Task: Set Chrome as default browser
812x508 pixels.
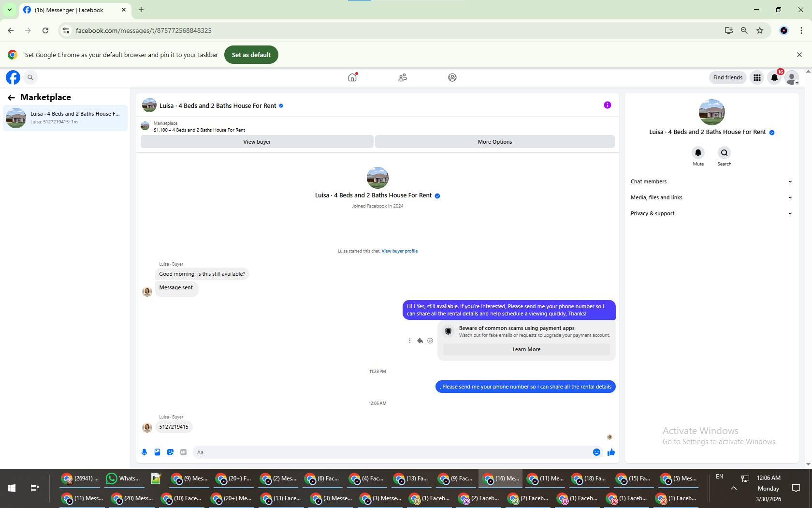Action: [251, 55]
